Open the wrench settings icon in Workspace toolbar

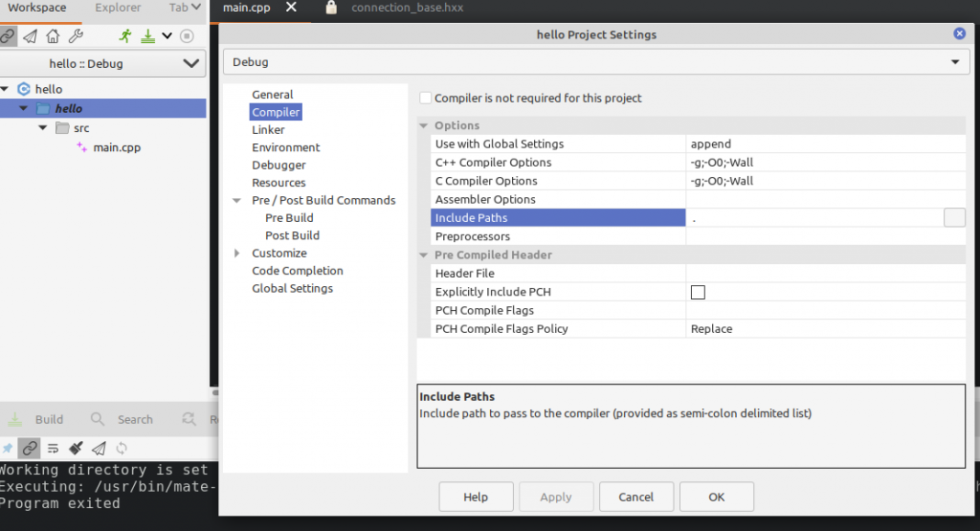click(x=77, y=36)
